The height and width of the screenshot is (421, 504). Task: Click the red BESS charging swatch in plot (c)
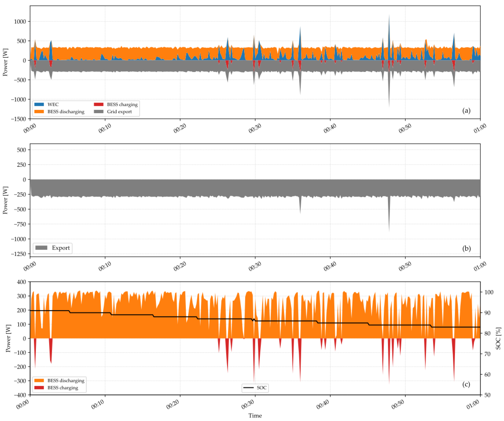tap(39, 388)
